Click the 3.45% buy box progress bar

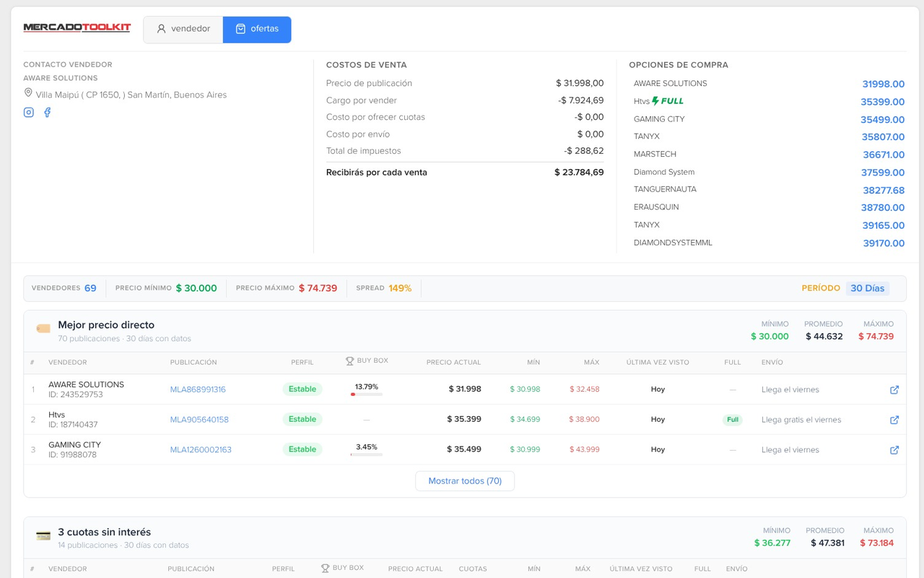pos(367,454)
